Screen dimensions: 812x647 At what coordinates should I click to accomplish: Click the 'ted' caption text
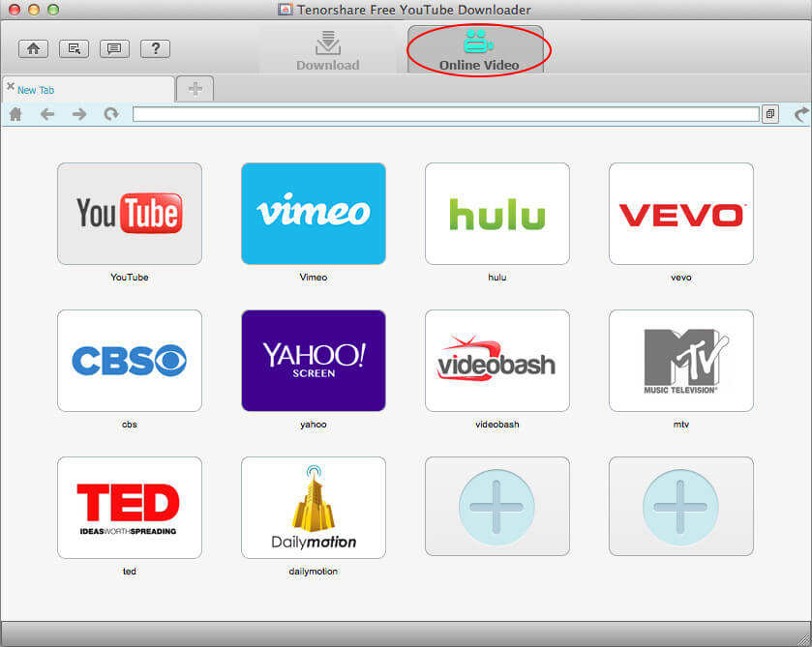tap(130, 572)
